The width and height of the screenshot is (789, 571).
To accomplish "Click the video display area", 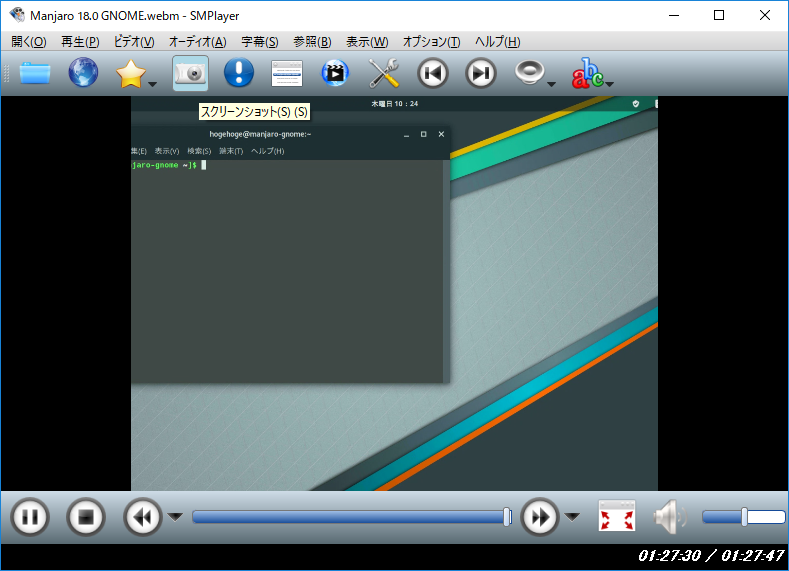I will coord(394,293).
